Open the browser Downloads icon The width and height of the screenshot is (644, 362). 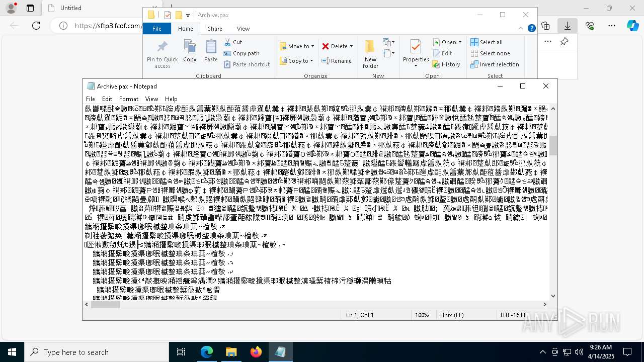click(568, 26)
